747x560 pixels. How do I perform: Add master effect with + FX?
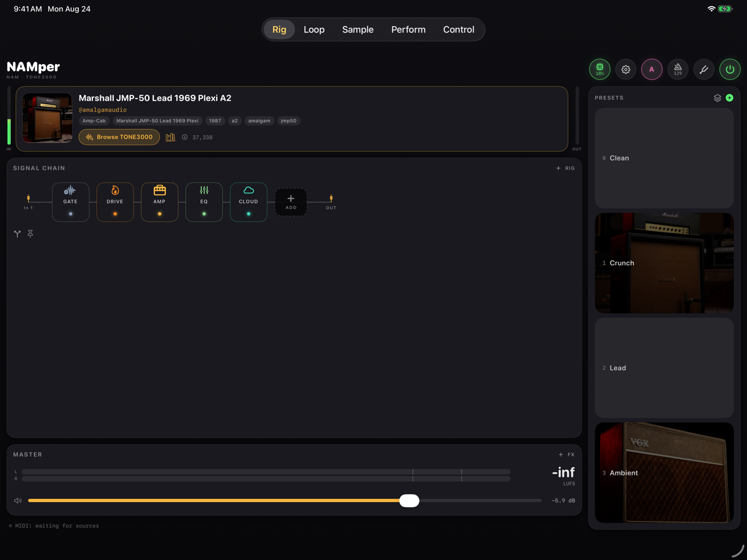[567, 454]
